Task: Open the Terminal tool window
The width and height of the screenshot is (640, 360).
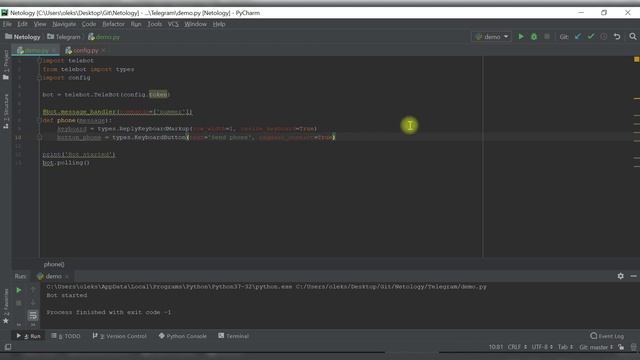Action: coord(233,336)
